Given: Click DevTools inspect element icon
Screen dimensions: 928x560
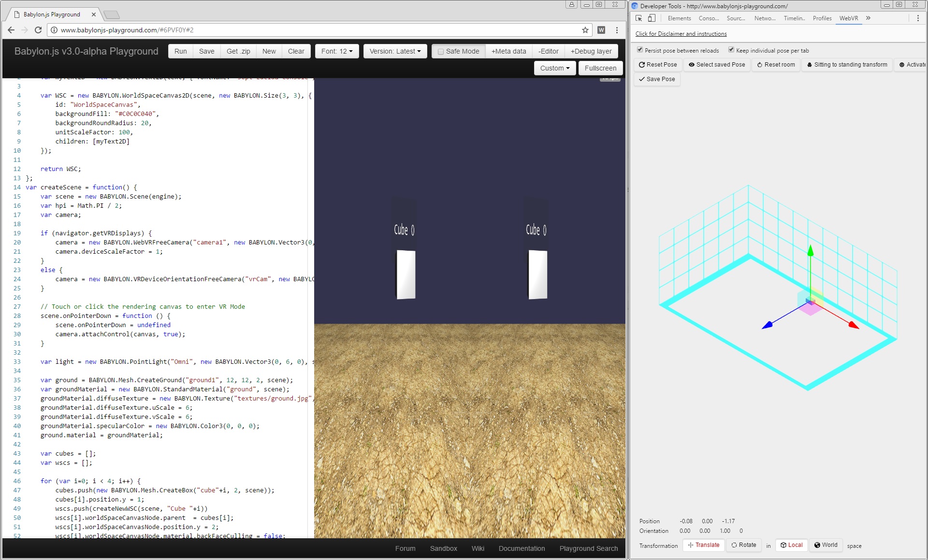Looking at the screenshot, I should [639, 18].
